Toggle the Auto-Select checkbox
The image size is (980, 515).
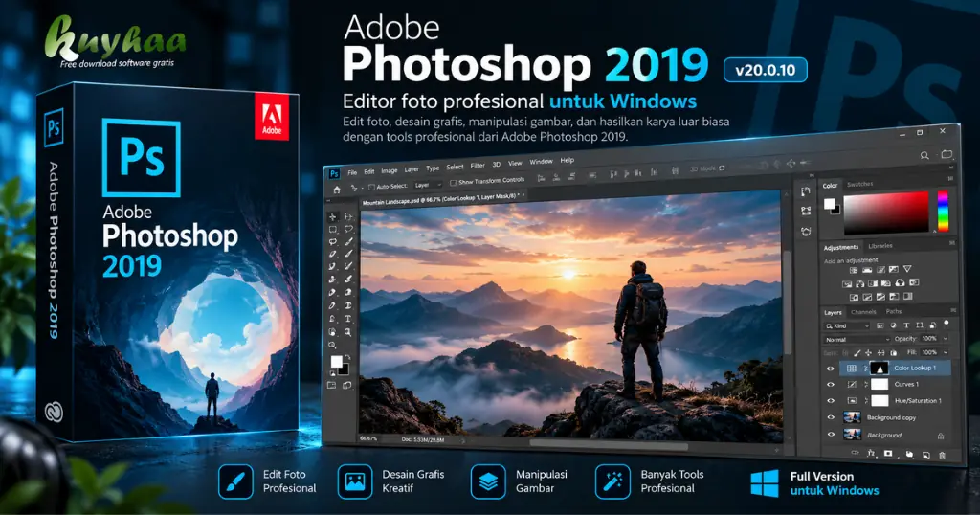[x=371, y=187]
